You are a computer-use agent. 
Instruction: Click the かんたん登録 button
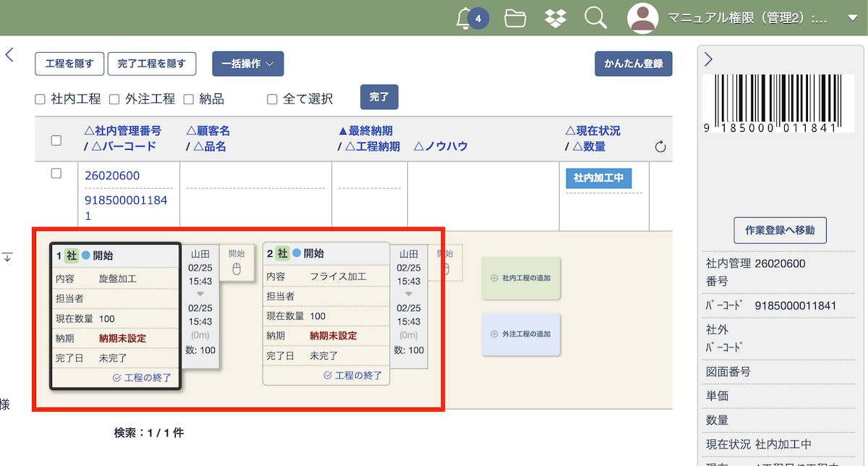coord(633,64)
